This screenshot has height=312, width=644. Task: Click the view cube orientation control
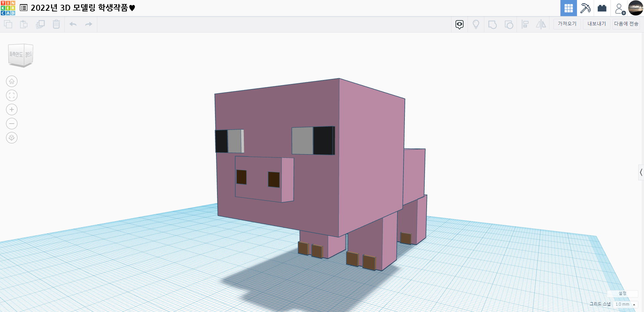click(x=21, y=55)
